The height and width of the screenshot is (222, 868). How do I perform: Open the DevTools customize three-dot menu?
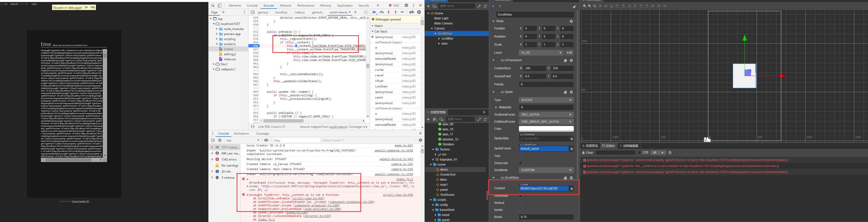coord(413,5)
